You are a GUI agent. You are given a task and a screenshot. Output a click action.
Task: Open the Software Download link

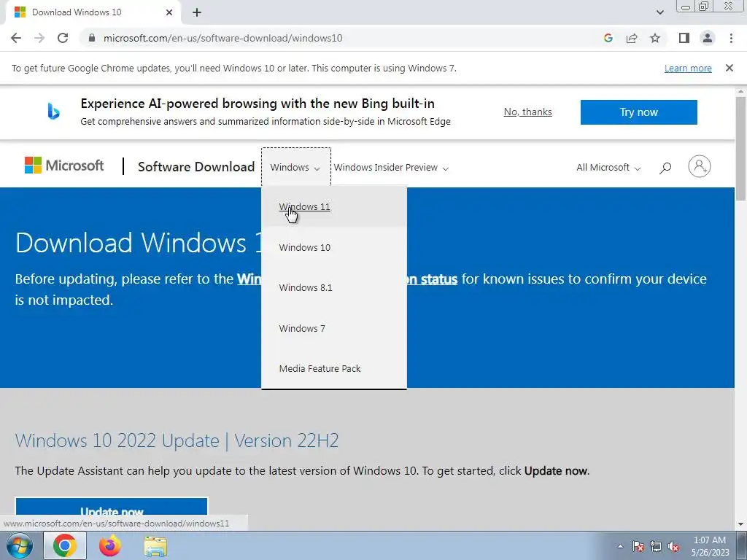tap(196, 167)
